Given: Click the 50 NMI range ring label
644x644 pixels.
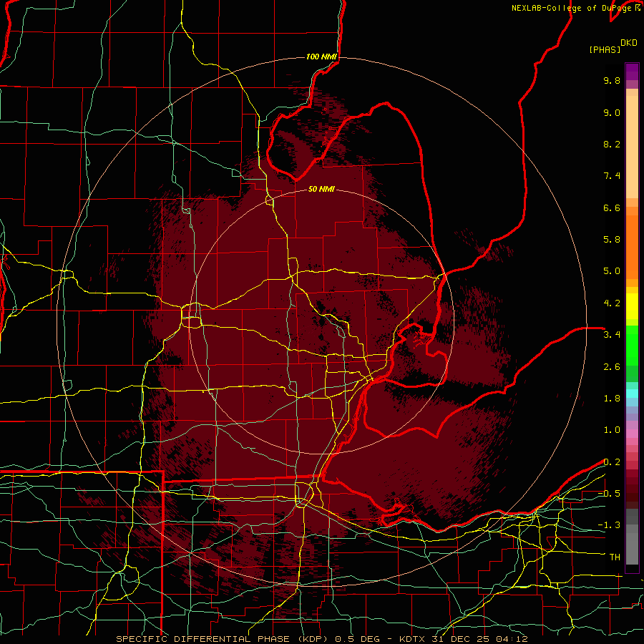Looking at the screenshot, I should 321,189.
